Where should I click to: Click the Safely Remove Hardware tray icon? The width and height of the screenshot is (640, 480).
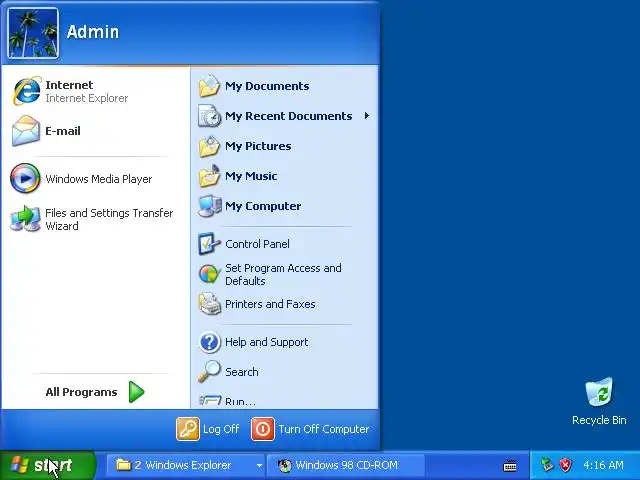pyautogui.click(x=547, y=464)
